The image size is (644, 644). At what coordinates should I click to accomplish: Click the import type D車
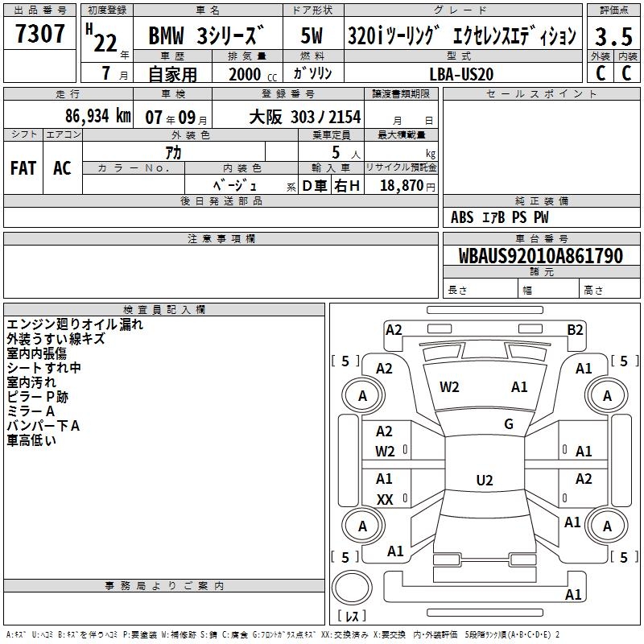315,186
